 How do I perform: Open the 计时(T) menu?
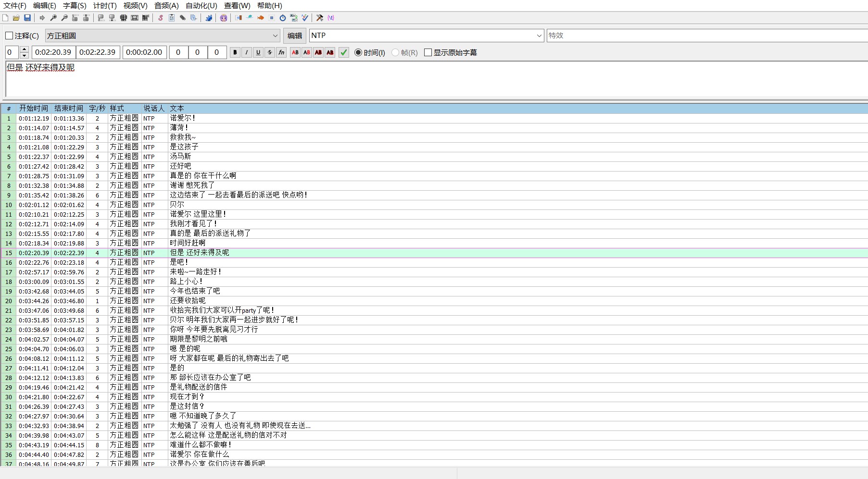[105, 6]
